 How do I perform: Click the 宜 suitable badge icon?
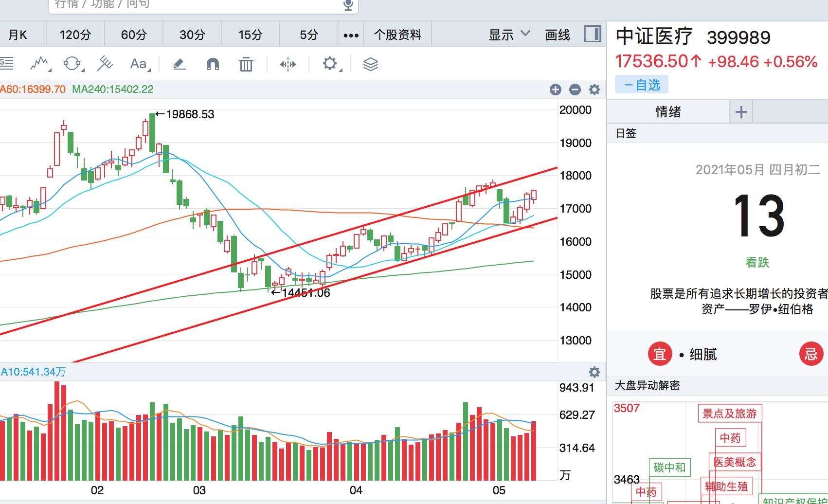pos(660,354)
